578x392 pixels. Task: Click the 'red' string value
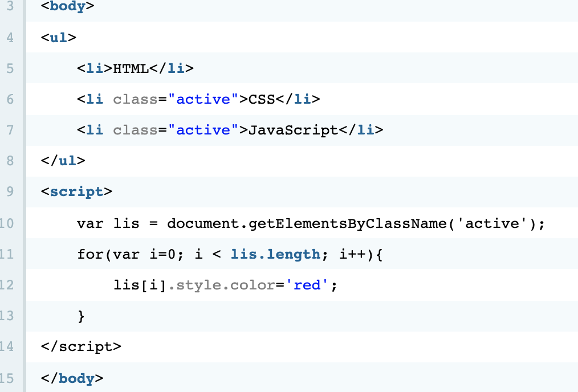coord(307,285)
